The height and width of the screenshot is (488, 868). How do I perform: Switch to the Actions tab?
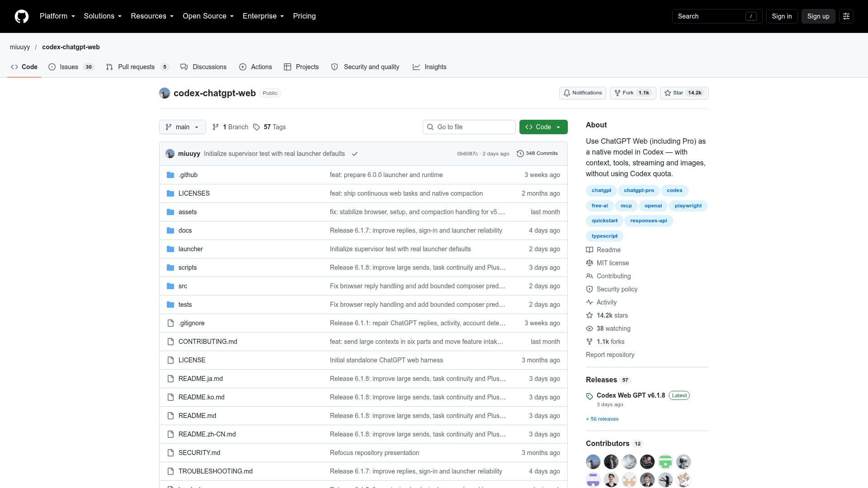(255, 67)
